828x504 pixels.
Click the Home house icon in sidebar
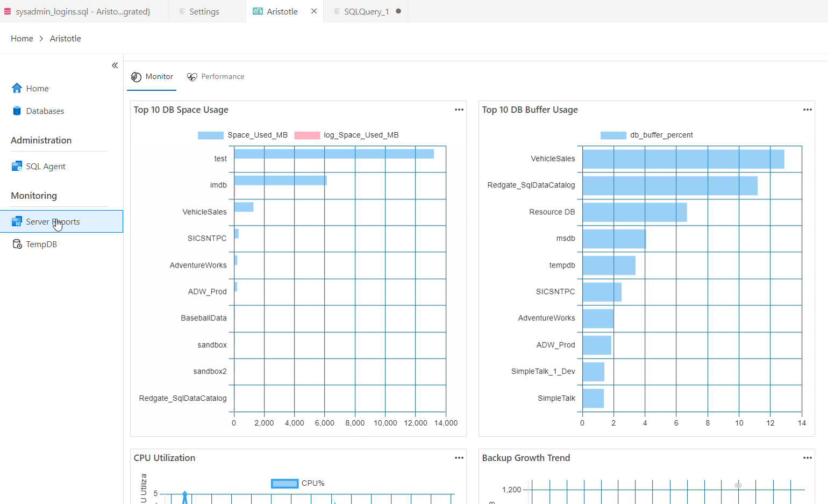coord(17,88)
